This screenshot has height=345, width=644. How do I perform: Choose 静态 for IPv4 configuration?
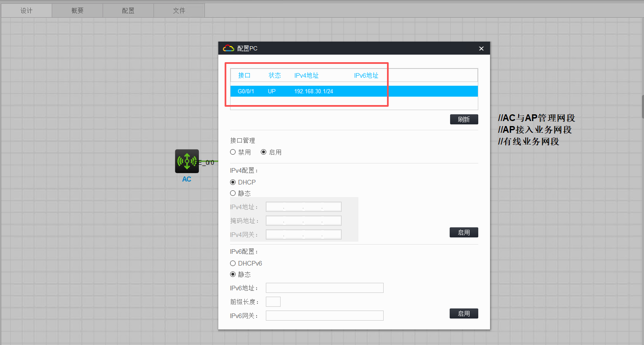click(233, 193)
